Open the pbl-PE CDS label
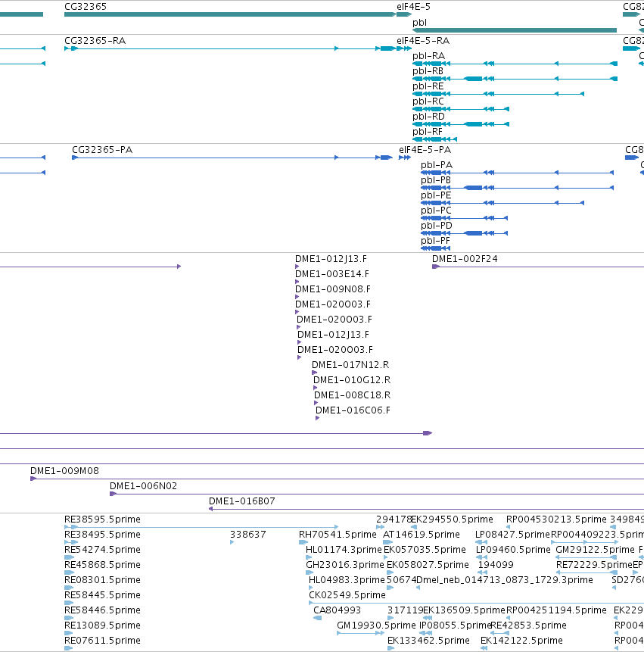 436,195
